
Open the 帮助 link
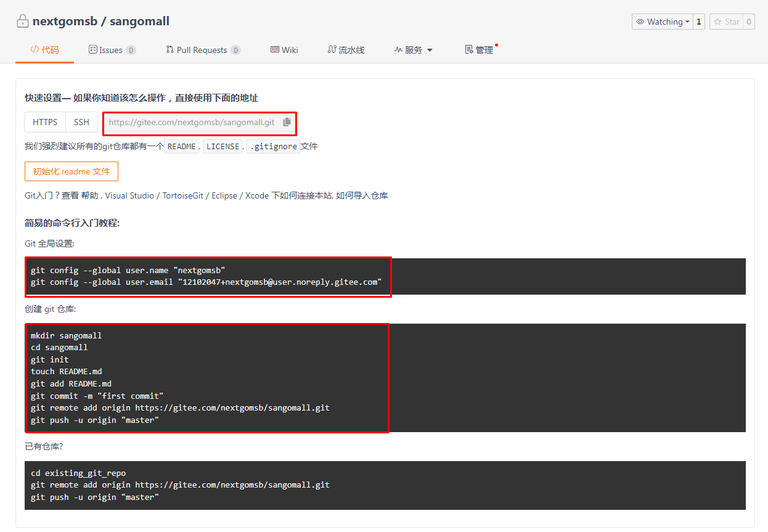point(90,195)
